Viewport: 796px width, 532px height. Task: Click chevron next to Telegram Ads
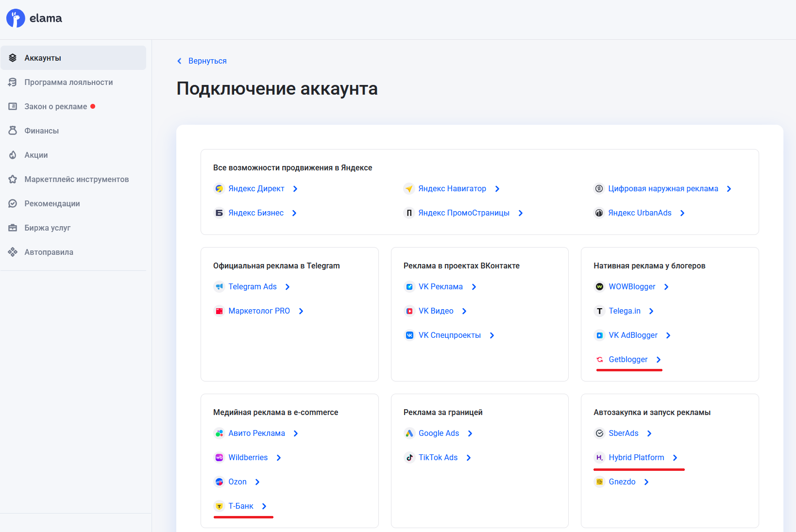[x=288, y=287]
